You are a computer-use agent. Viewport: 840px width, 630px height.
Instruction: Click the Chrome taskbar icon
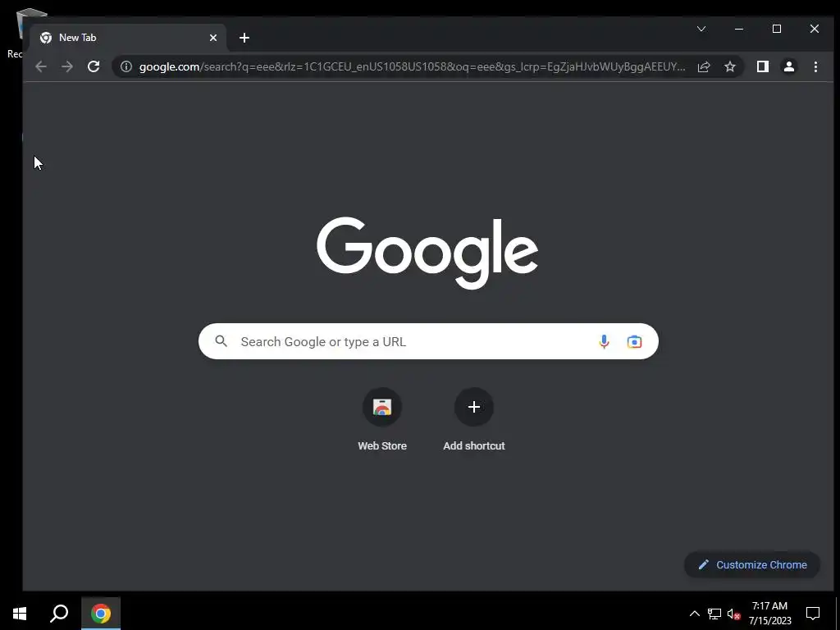coord(101,614)
